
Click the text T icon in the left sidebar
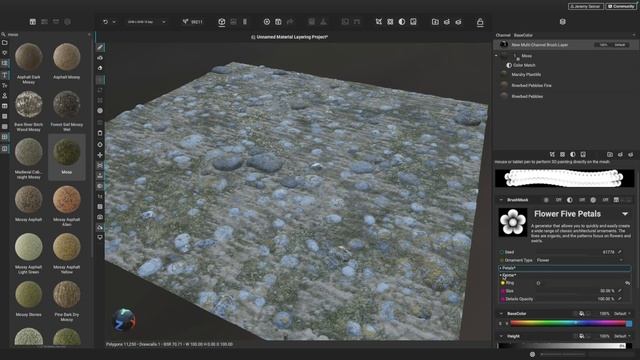tap(4, 75)
